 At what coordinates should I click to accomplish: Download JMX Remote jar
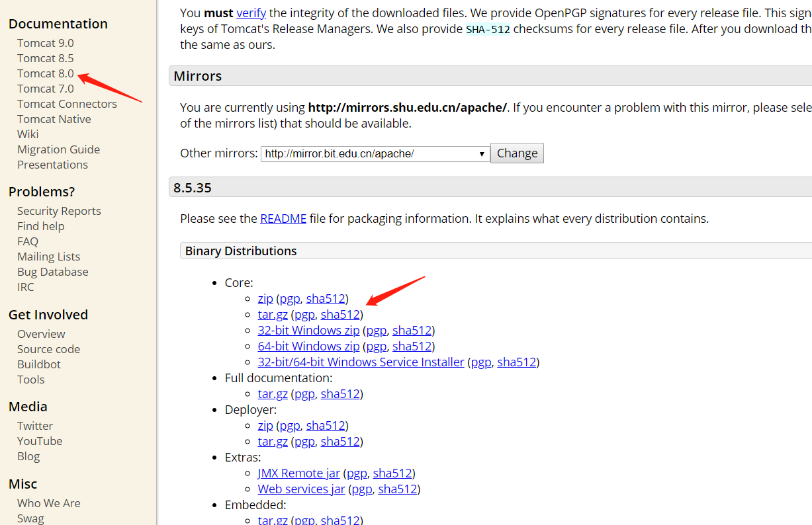(299, 473)
